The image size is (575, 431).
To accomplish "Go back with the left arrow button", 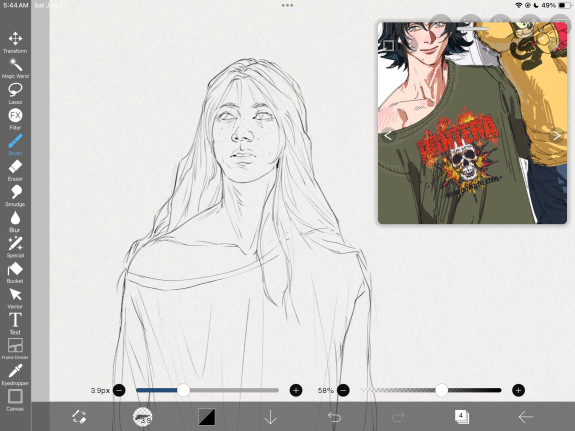I will coord(525,417).
